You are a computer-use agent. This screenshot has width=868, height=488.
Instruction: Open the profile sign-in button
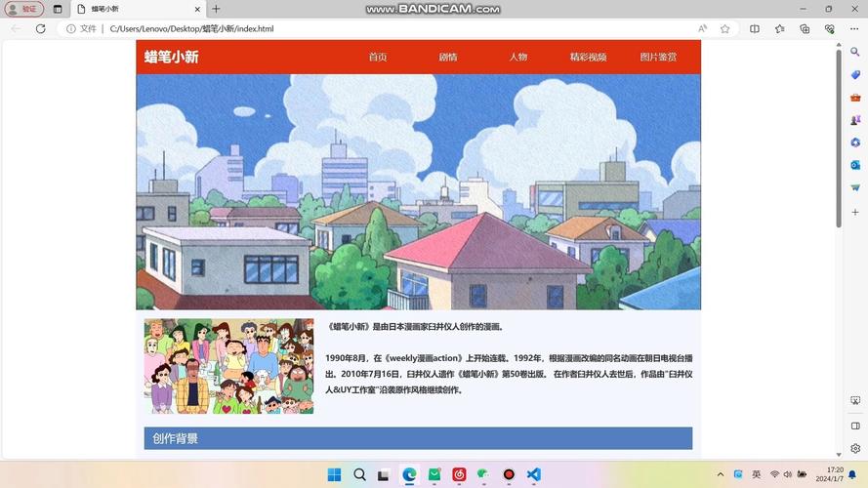click(23, 9)
